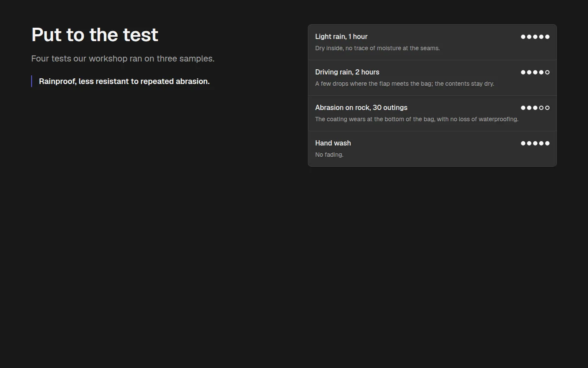The image size is (588, 368).
Task: Click the 'Rainproof, less resistant' summary callout
Action: pyautogui.click(x=124, y=81)
